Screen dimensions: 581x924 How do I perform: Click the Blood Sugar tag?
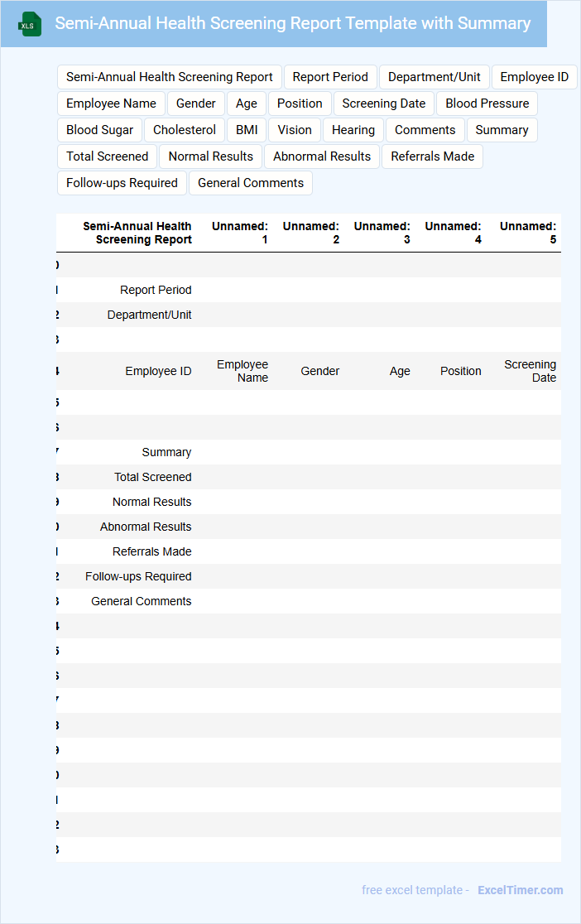(99, 130)
